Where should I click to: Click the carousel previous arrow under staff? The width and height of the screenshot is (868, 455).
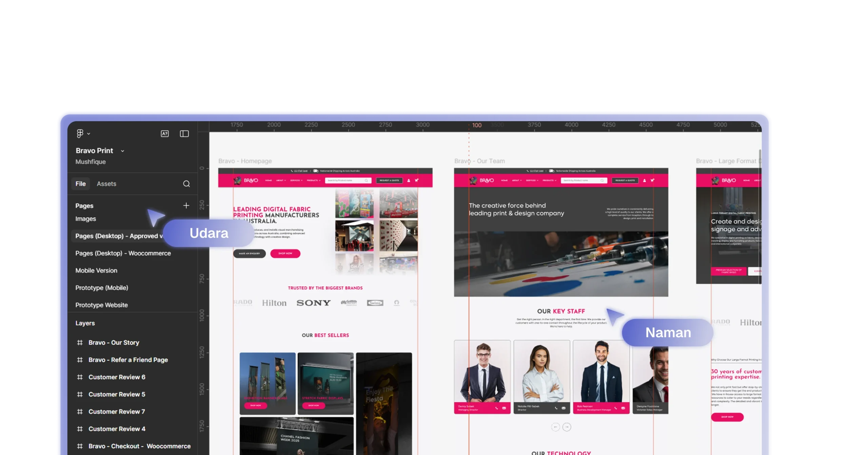click(555, 427)
